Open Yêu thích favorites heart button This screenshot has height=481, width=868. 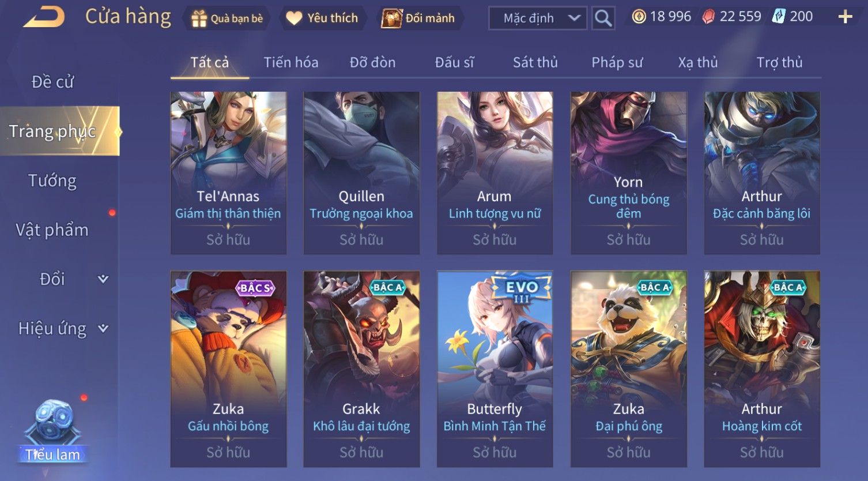click(322, 18)
